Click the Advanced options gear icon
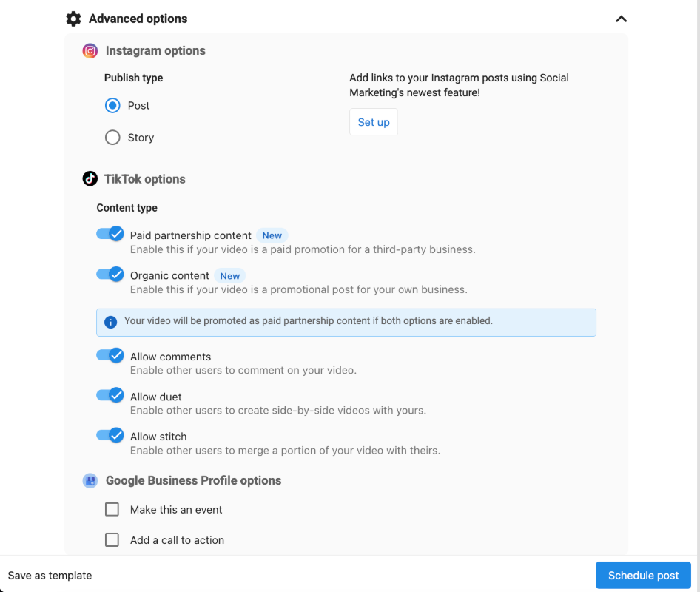The height and width of the screenshot is (592, 700). pos(73,18)
